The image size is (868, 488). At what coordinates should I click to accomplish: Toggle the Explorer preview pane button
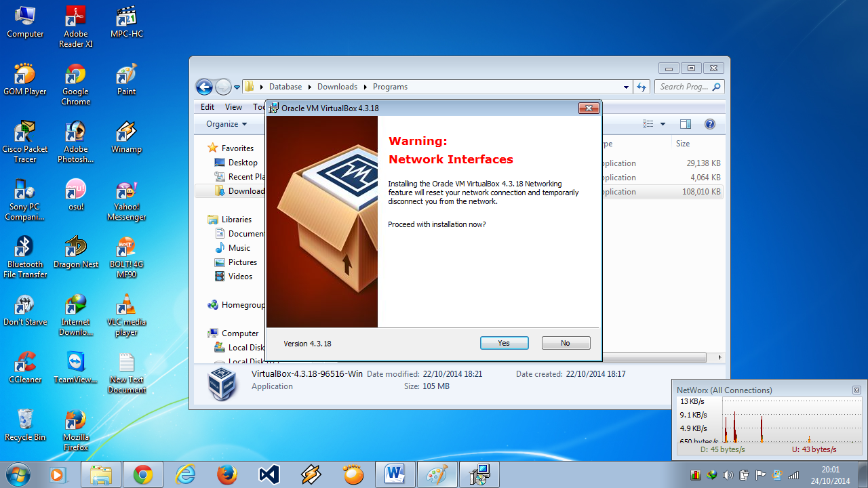click(686, 124)
